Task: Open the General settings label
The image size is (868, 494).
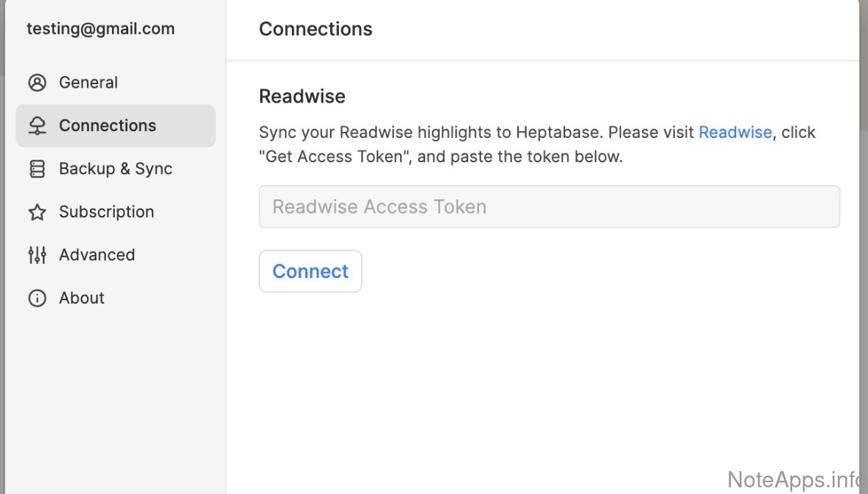Action: [x=88, y=83]
